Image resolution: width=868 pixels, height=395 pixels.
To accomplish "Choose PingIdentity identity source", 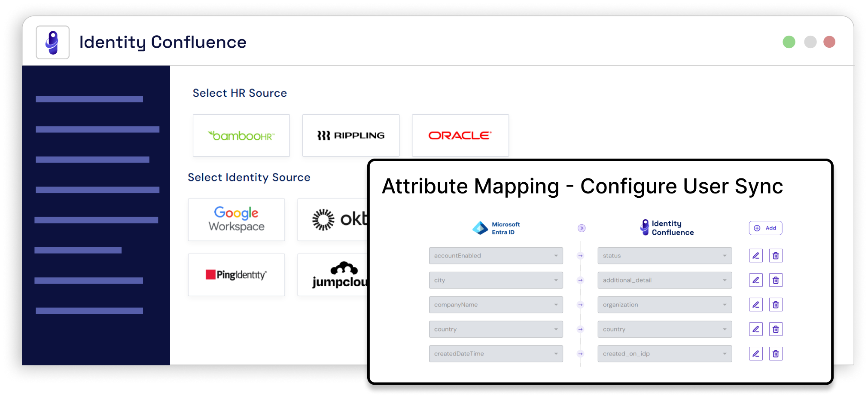I will tap(236, 275).
